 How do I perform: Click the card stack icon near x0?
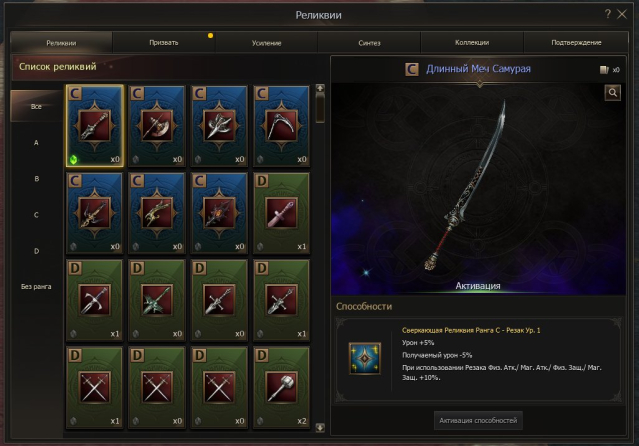point(604,70)
